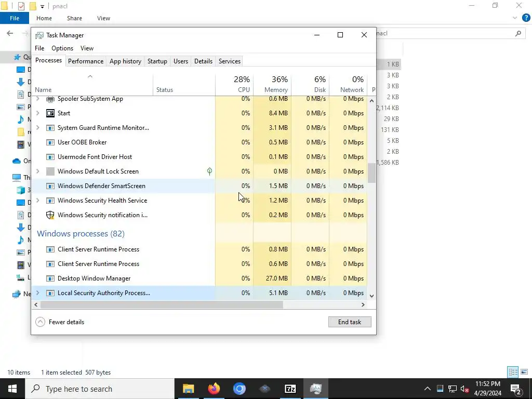The width and height of the screenshot is (532, 399).
Task: Open the notification center icon
Action: point(516,389)
